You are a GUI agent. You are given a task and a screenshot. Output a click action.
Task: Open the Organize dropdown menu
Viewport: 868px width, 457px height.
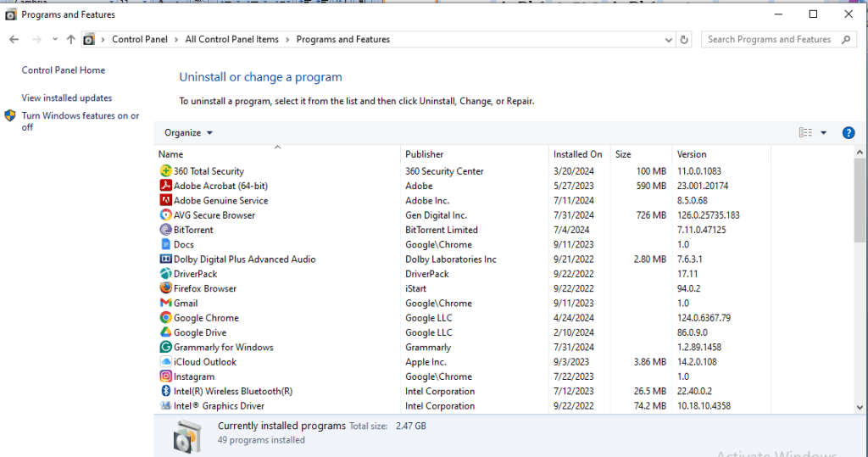tap(188, 133)
